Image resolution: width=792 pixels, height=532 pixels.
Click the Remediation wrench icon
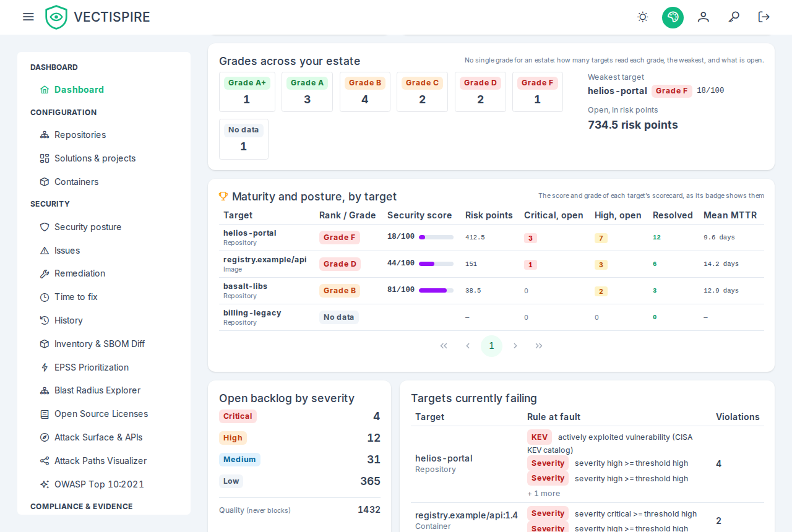(x=45, y=273)
